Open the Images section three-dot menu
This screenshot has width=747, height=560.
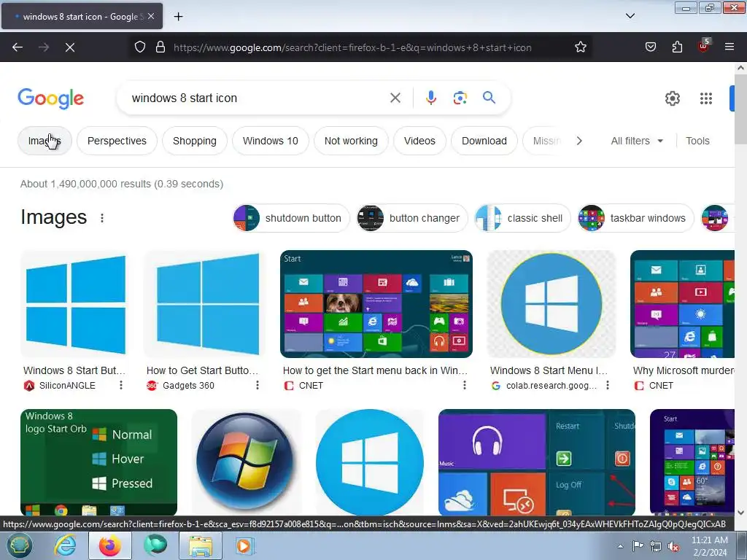point(102,218)
